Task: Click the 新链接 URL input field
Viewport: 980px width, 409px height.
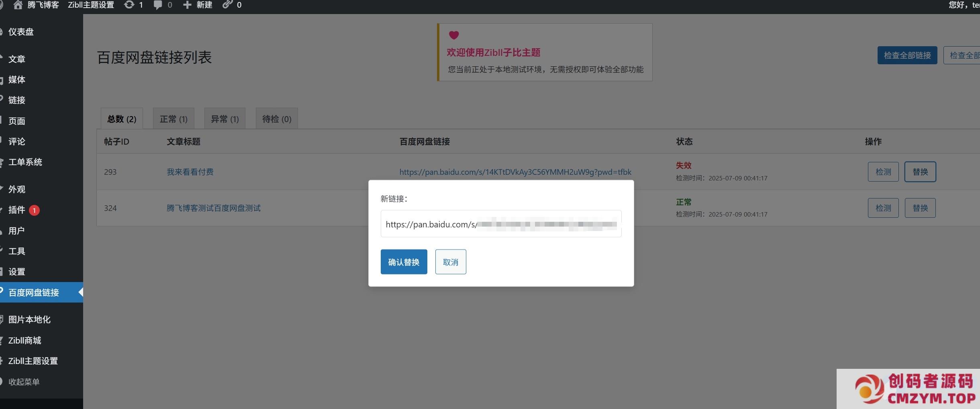Action: 501,224
